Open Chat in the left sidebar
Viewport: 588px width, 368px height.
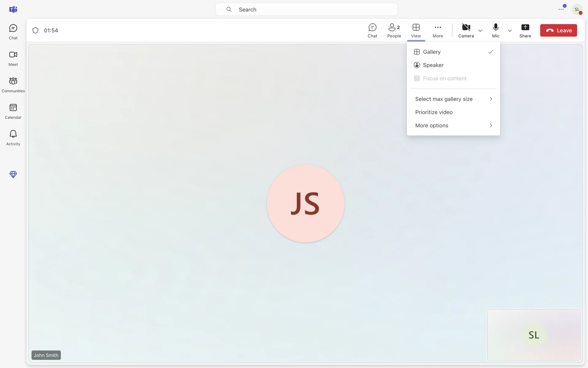(13, 32)
